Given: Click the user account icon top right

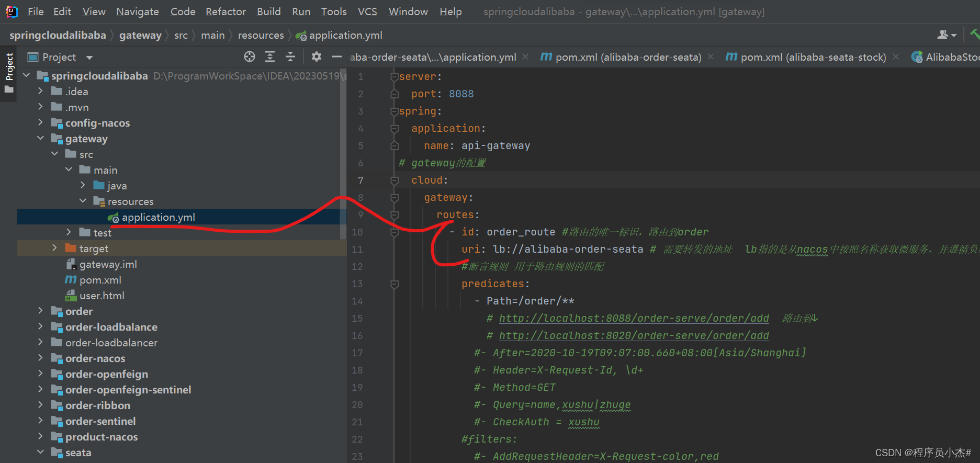Looking at the screenshot, I should 947,35.
